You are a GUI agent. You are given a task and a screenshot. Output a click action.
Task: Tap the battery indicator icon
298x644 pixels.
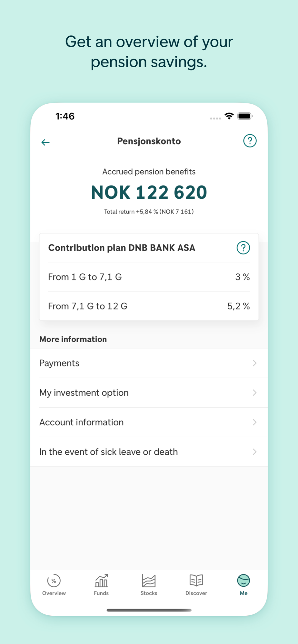click(244, 116)
